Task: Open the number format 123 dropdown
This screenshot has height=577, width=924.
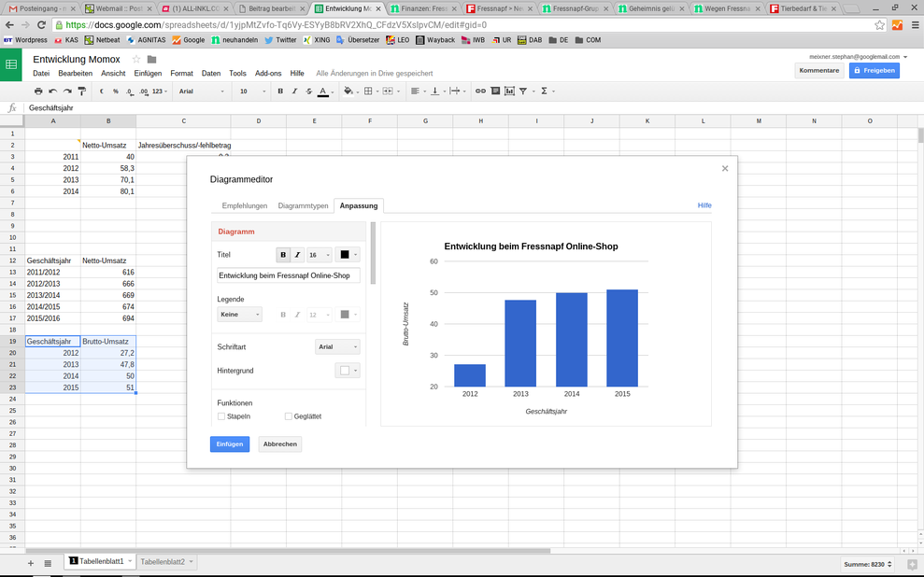Action: tap(160, 91)
